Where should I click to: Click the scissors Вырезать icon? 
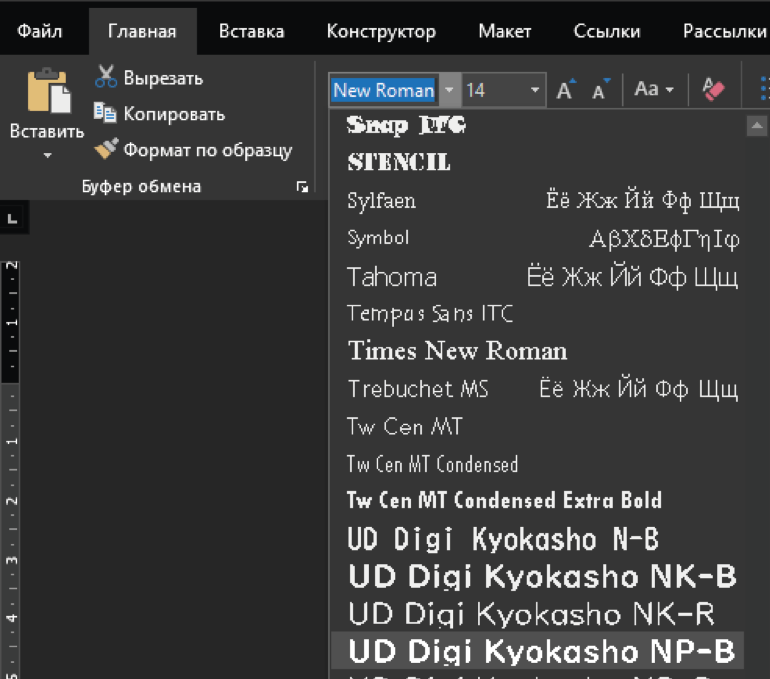tap(106, 77)
